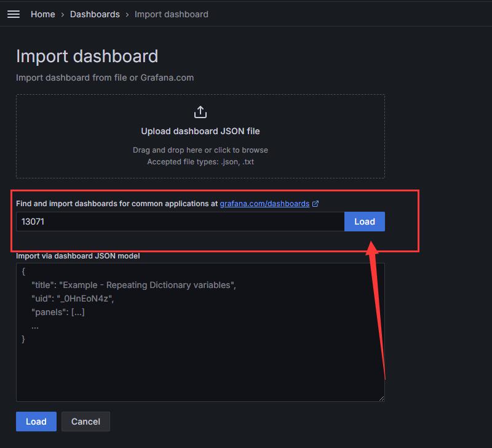Navigate to Dashboards breadcrumb
The width and height of the screenshot is (492, 448).
click(x=95, y=14)
